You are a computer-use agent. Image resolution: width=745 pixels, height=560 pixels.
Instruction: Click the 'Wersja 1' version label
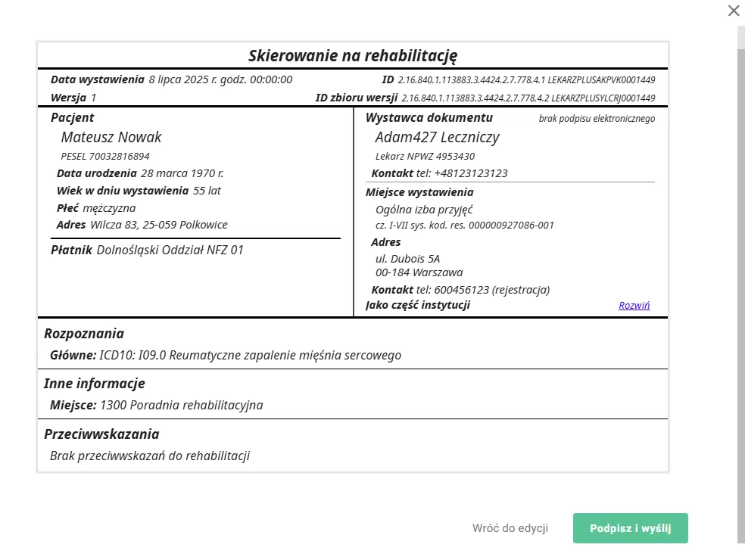(x=73, y=97)
